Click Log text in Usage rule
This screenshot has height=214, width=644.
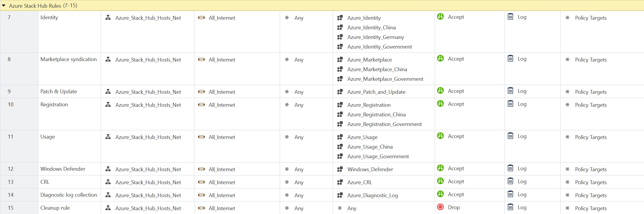click(522, 136)
